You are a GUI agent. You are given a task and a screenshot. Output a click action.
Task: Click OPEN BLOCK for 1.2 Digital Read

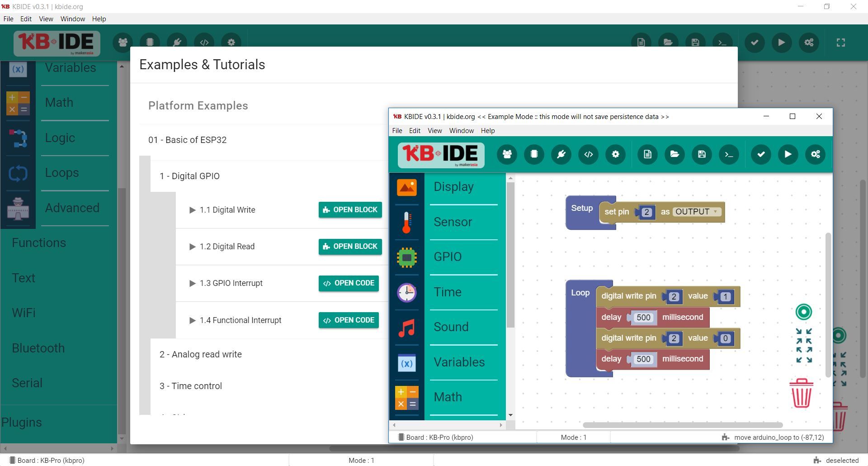[350, 247]
